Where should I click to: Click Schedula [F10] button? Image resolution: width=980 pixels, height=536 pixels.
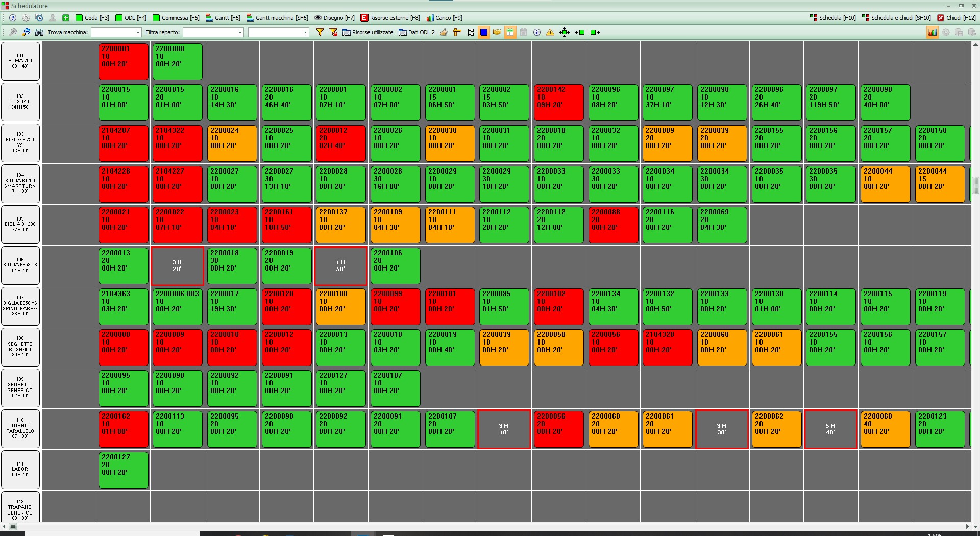coord(833,18)
